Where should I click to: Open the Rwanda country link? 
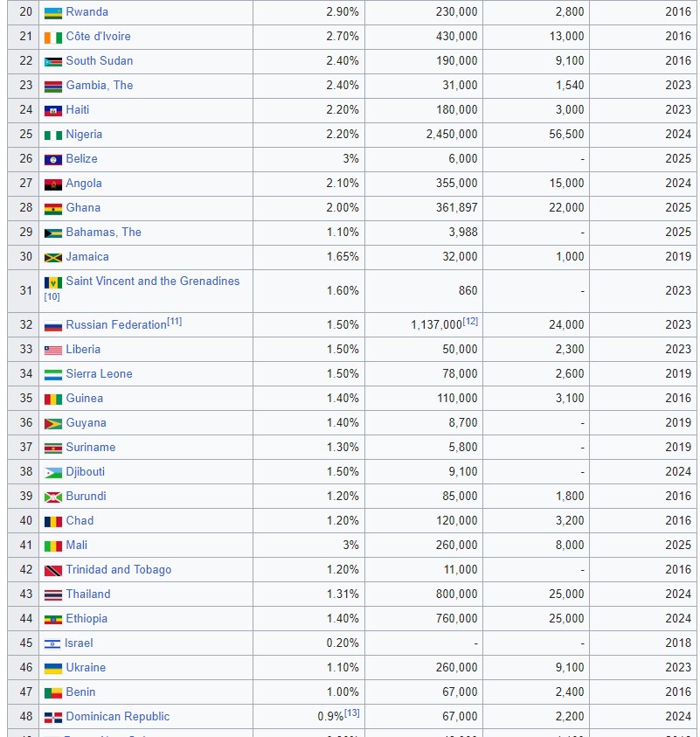[87, 11]
